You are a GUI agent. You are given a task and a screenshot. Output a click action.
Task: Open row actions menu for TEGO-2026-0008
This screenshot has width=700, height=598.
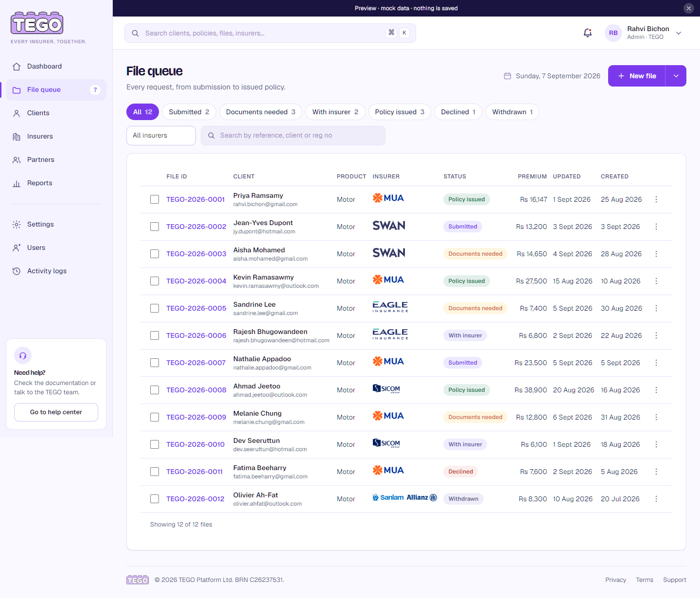(656, 390)
